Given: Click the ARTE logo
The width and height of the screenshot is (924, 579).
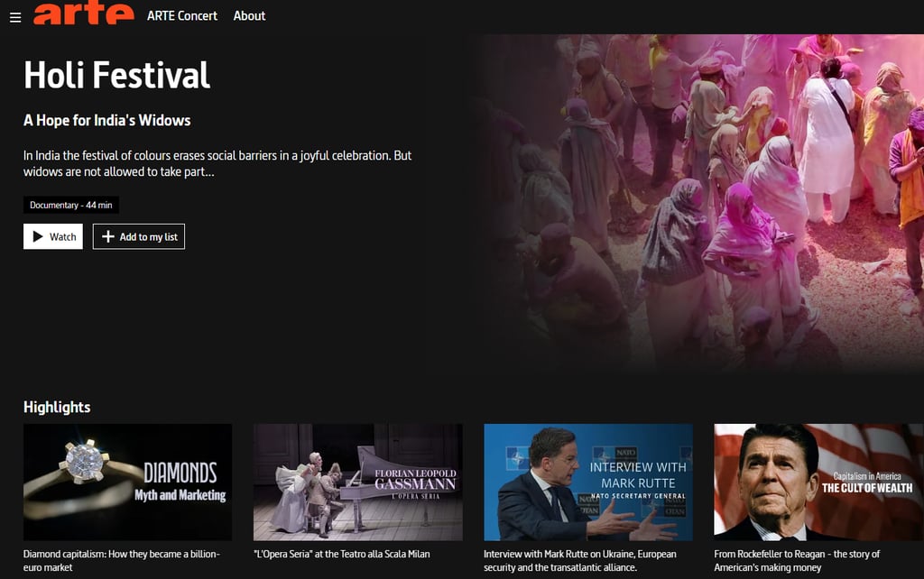Looking at the screenshot, I should (84, 13).
